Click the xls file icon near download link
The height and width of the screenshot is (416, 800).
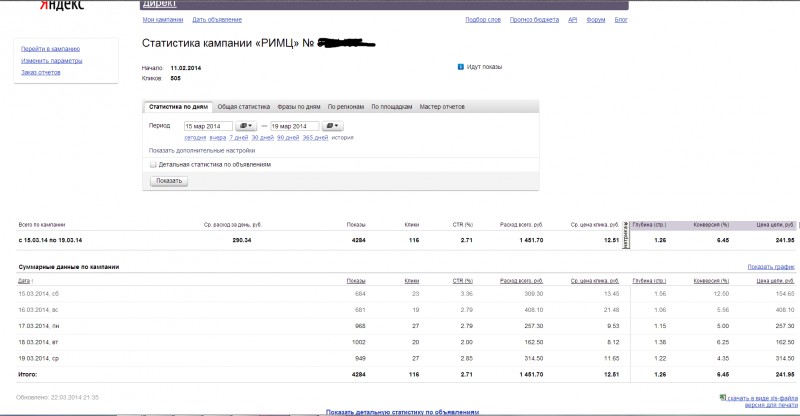point(722,397)
